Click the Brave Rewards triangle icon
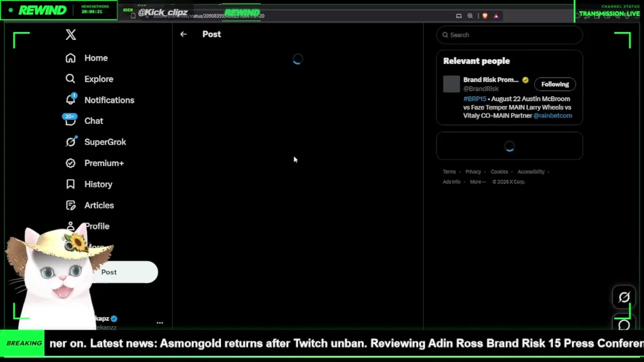Screen dimensions: 644x362 [496, 16]
